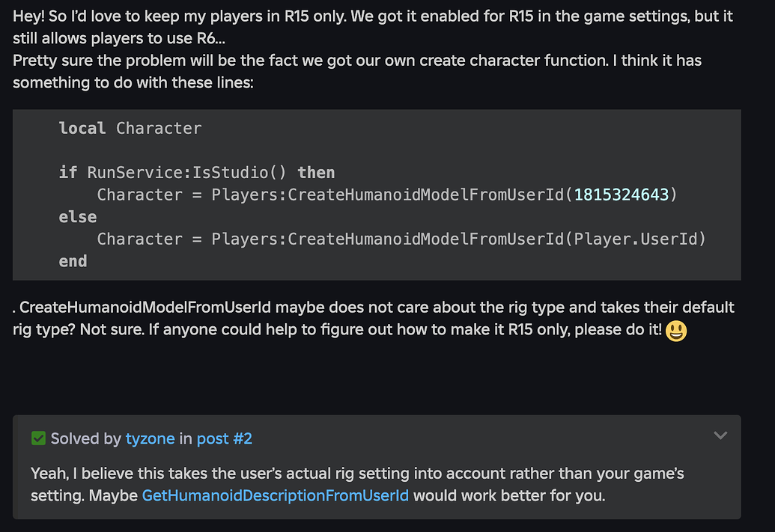Click the smiling emoji at the post's end

point(675,329)
